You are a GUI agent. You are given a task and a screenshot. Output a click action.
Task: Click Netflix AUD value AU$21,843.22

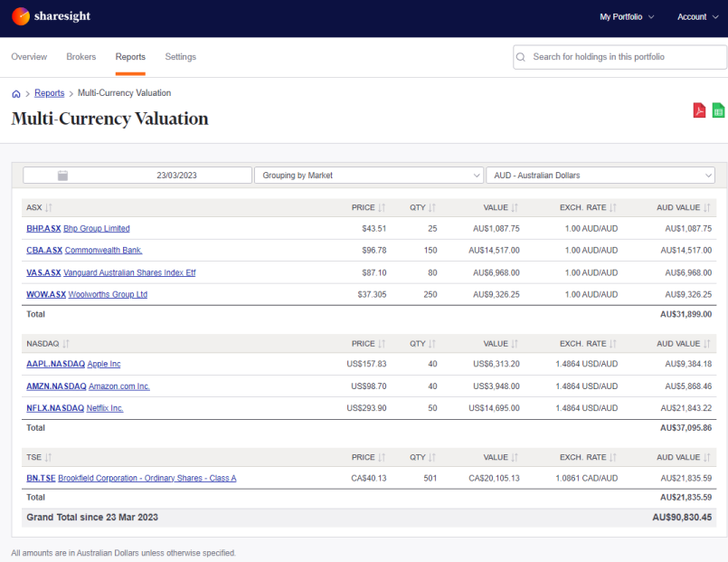(x=686, y=408)
